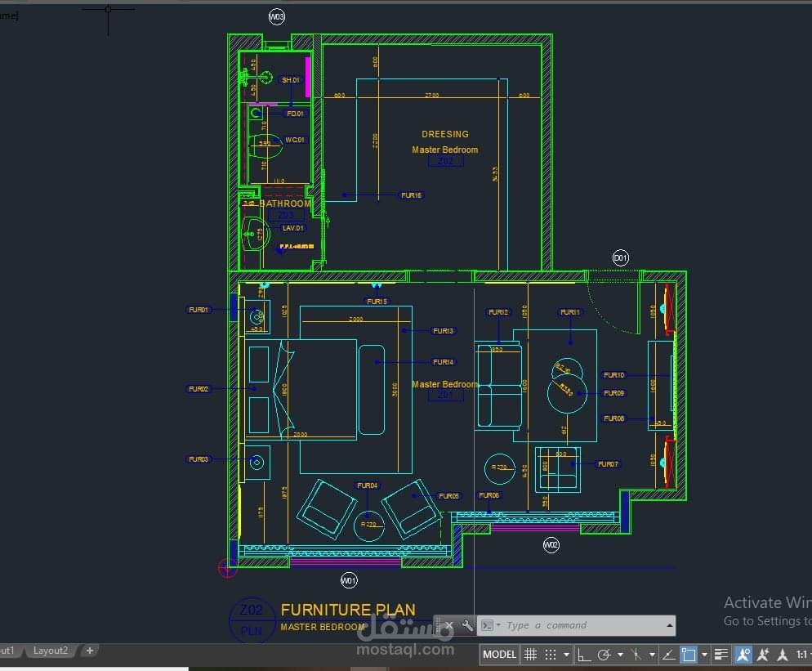Select SH.01 shower tag
The width and height of the screenshot is (812, 671).
(x=291, y=80)
